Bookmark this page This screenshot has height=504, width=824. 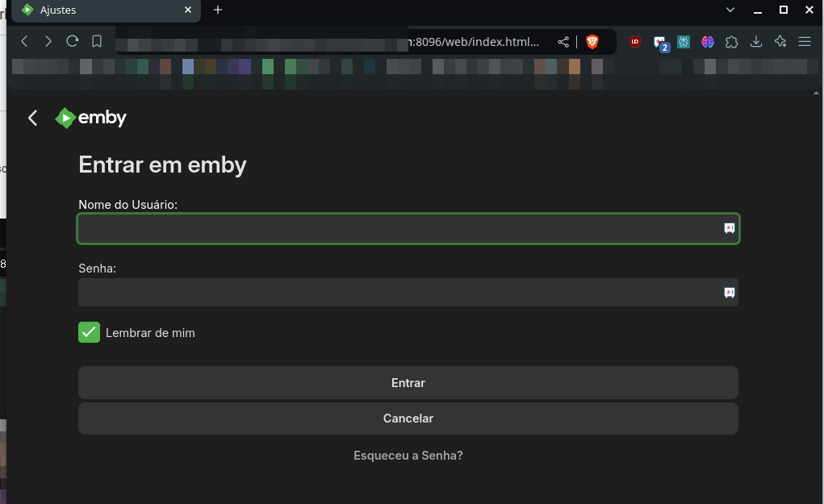[x=97, y=41]
